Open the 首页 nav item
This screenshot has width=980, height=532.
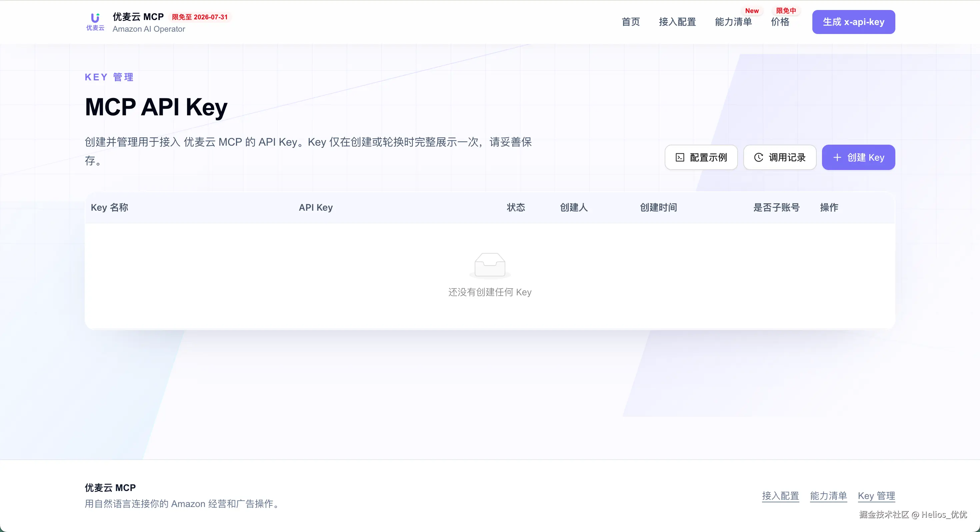[631, 22]
